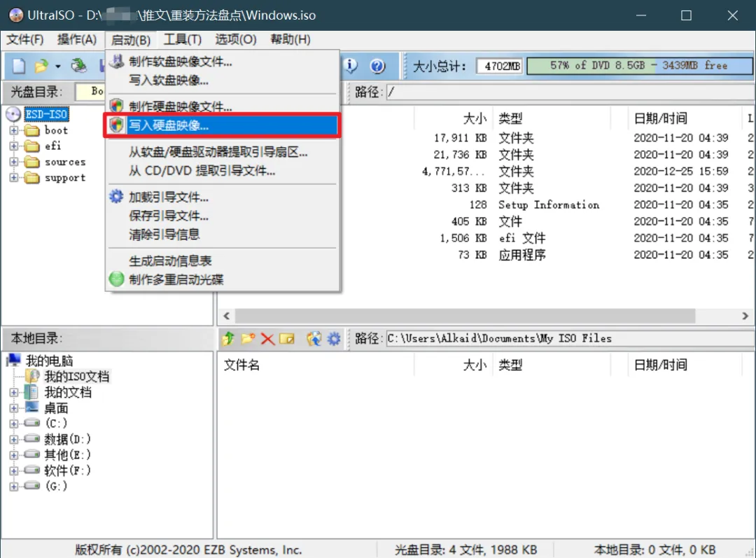Viewport: 756px width, 558px height.
Task: Click the gear settings icon in local directory bar
Action: point(334,338)
